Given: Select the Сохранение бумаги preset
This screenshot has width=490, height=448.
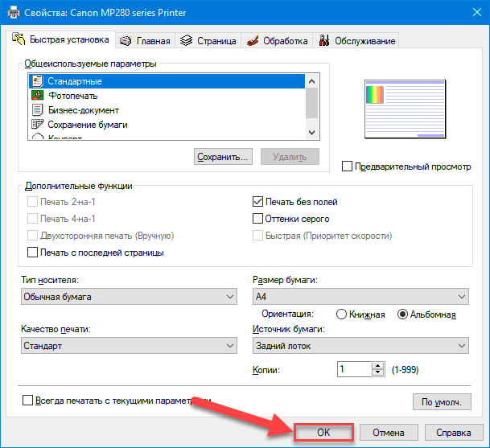Looking at the screenshot, I should coord(167,125).
